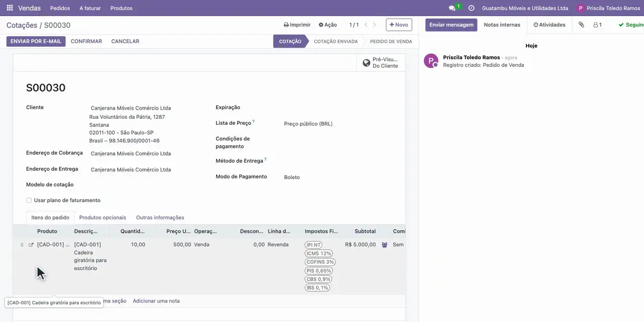Click the help mark beside Método de Entrega
The image size is (644, 322).
coord(265,159)
